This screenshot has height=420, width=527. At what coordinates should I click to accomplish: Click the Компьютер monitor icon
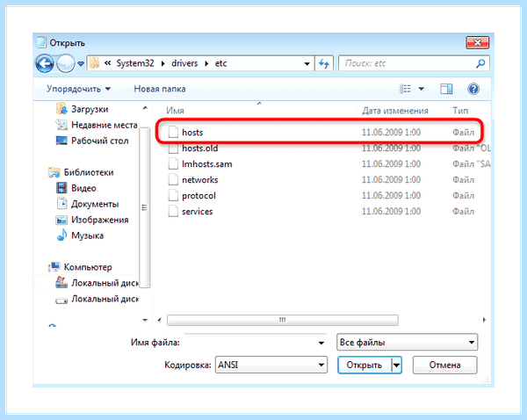pos(54,267)
